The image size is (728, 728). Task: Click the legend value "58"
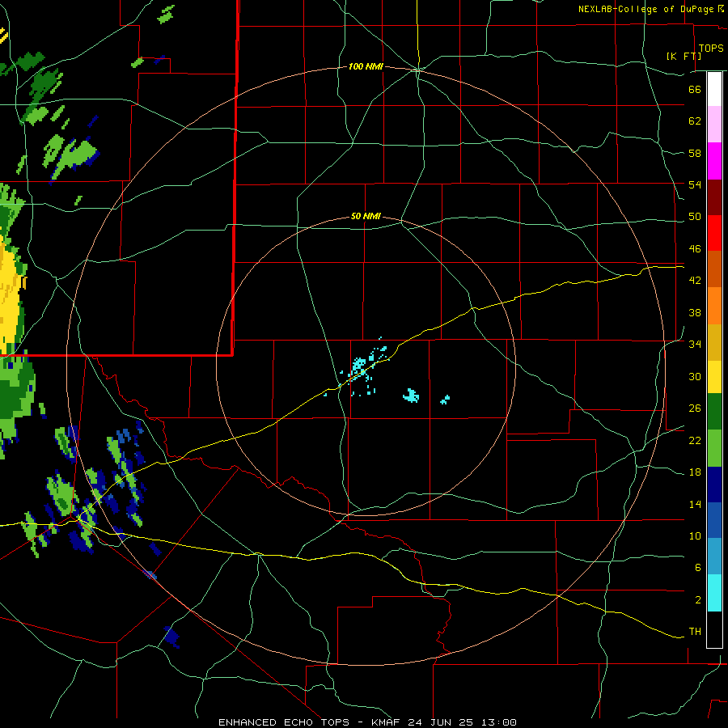coord(695,153)
